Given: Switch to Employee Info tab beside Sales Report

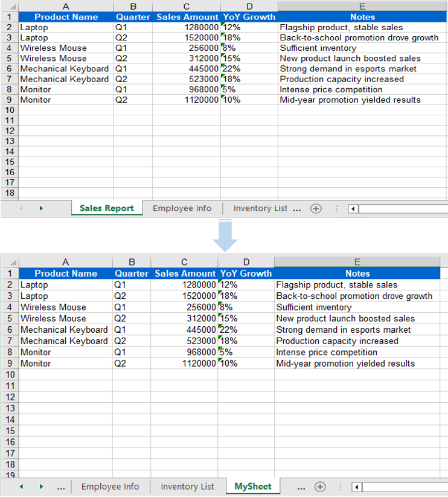Looking at the screenshot, I should [182, 208].
